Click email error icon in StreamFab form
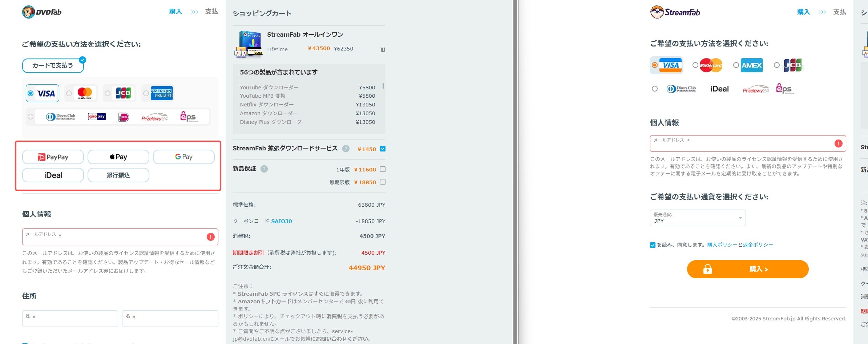This screenshot has width=868, height=344. [x=839, y=143]
